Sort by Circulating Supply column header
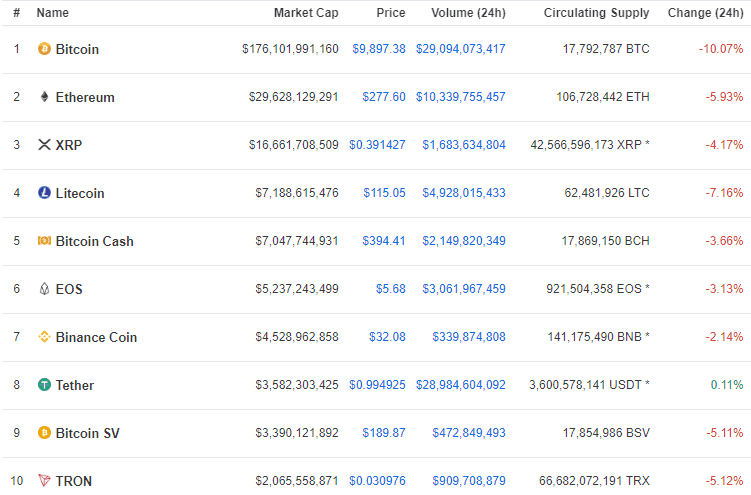Screen dimensions: 751x495 (596, 13)
